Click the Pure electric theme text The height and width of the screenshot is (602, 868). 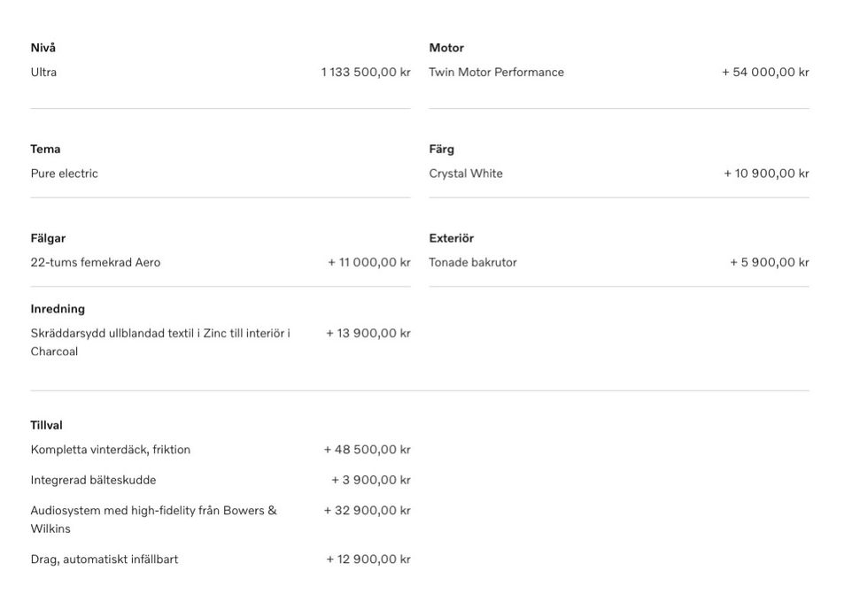[64, 174]
